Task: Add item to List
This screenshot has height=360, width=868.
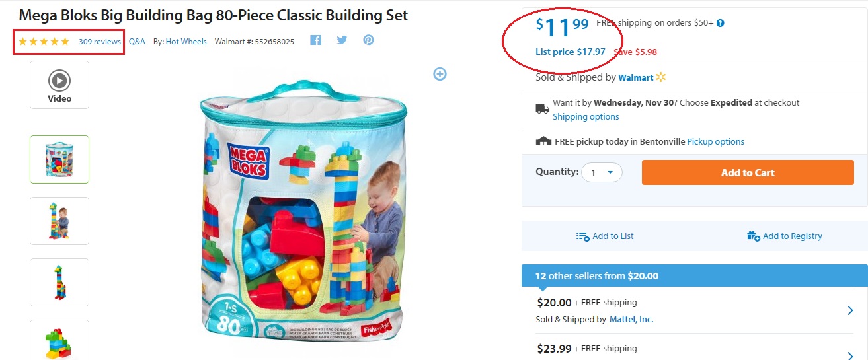Action: [x=605, y=236]
